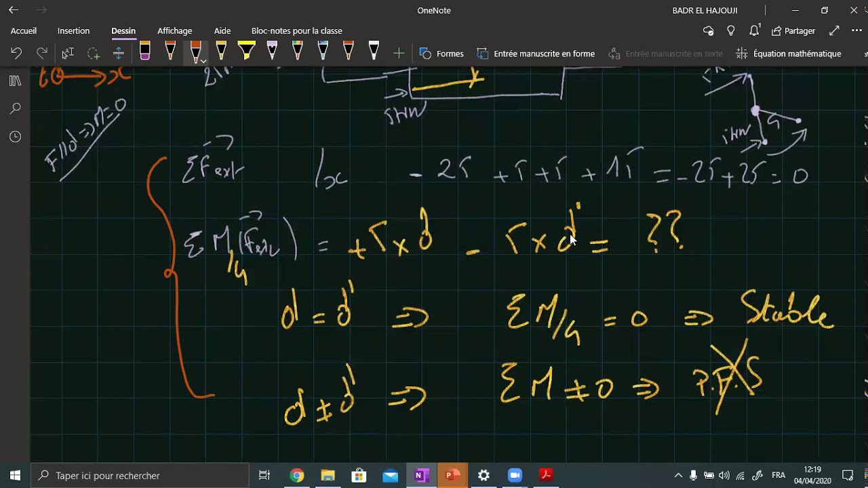Open Mail app from taskbar
Screen dimensions: 868x488
pos(390,475)
